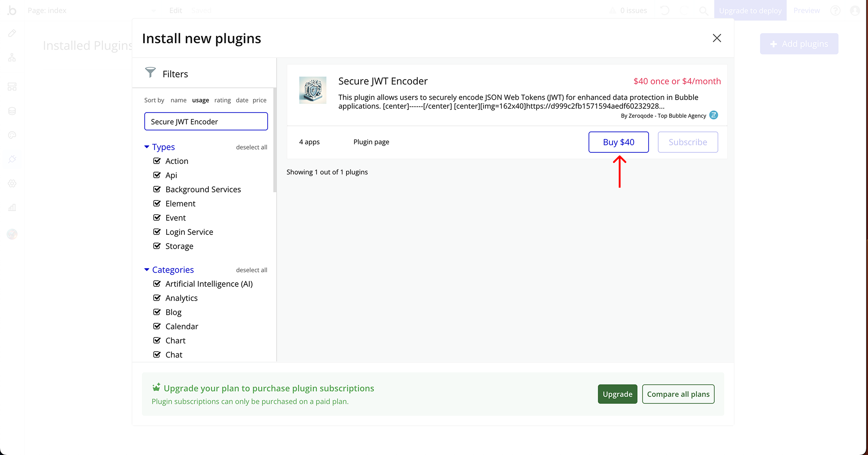868x455 pixels.
Task: Open the Data tab database icon
Action: point(12,111)
